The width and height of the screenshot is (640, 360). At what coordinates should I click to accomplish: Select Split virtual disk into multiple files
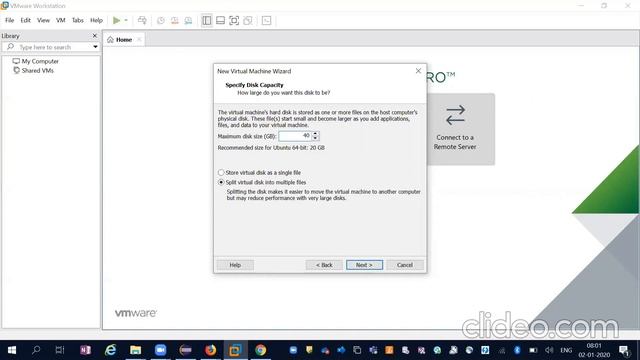[x=262, y=182]
